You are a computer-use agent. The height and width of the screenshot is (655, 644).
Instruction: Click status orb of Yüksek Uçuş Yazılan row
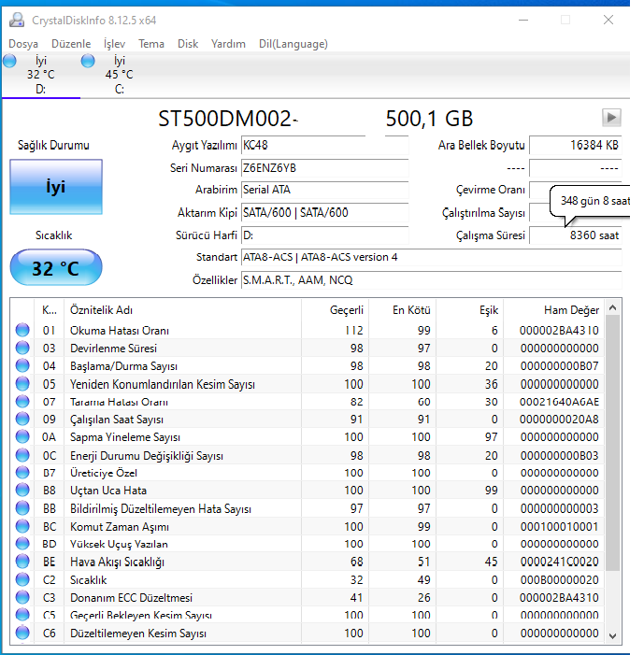coord(22,544)
